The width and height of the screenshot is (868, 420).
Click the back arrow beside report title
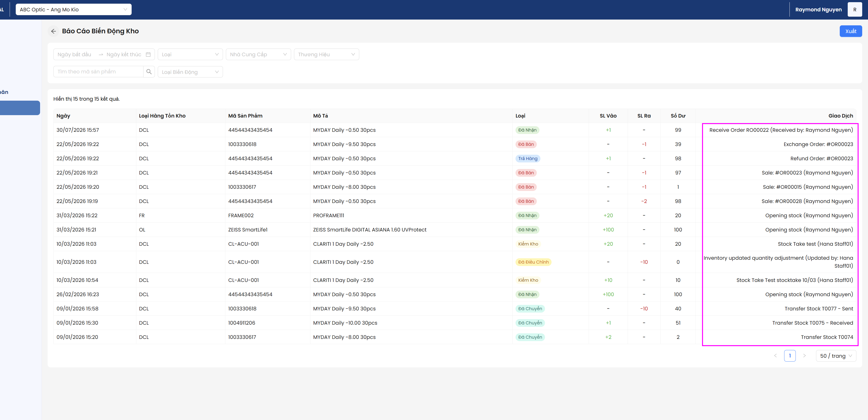[54, 31]
